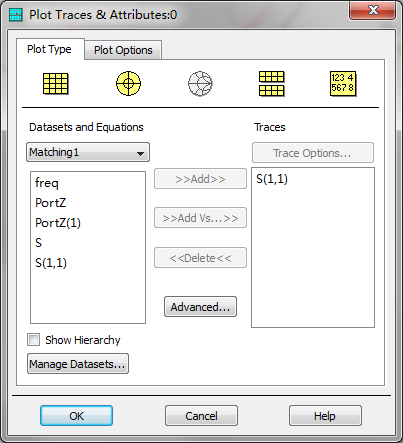Open the Advanced... dialog button
The width and height of the screenshot is (403, 443).
(200, 307)
